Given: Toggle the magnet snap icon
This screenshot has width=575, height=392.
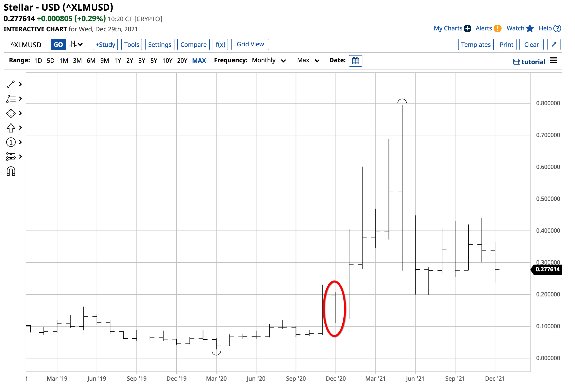Looking at the screenshot, I should click(x=11, y=172).
